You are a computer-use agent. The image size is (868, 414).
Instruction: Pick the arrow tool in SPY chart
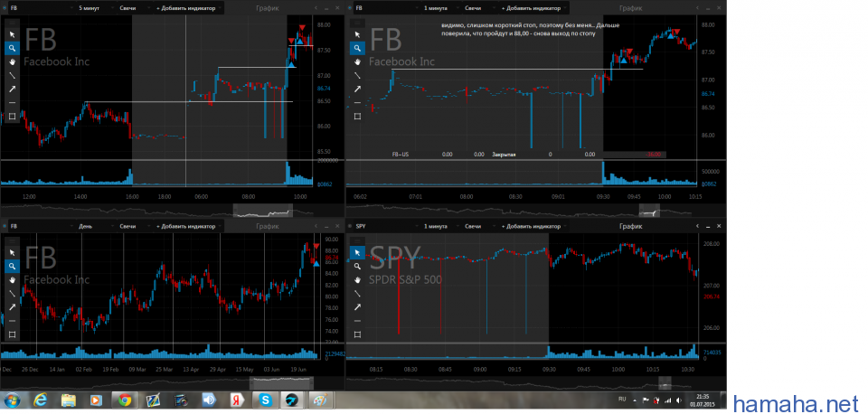(357, 307)
